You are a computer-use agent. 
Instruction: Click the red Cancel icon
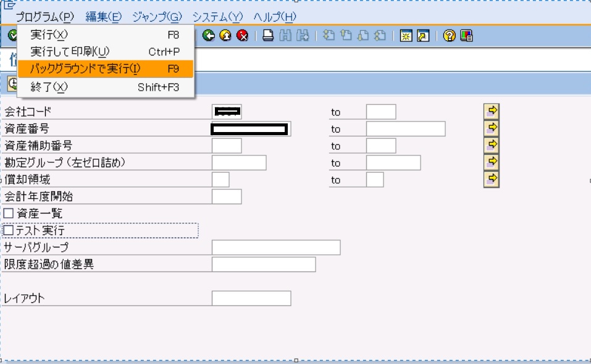click(x=242, y=36)
